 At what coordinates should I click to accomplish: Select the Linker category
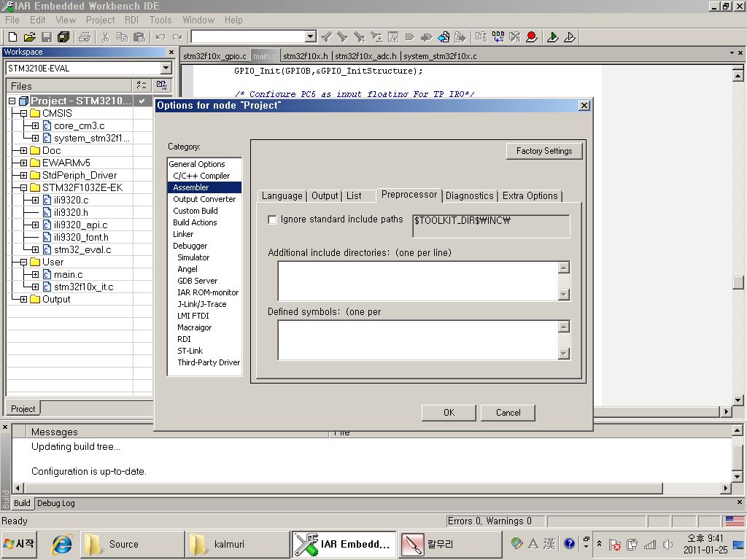[x=183, y=234]
